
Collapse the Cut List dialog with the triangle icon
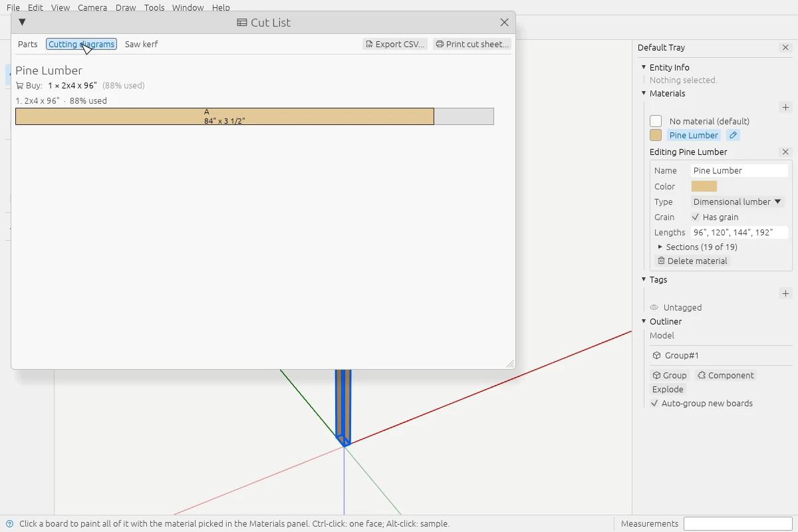pos(22,22)
